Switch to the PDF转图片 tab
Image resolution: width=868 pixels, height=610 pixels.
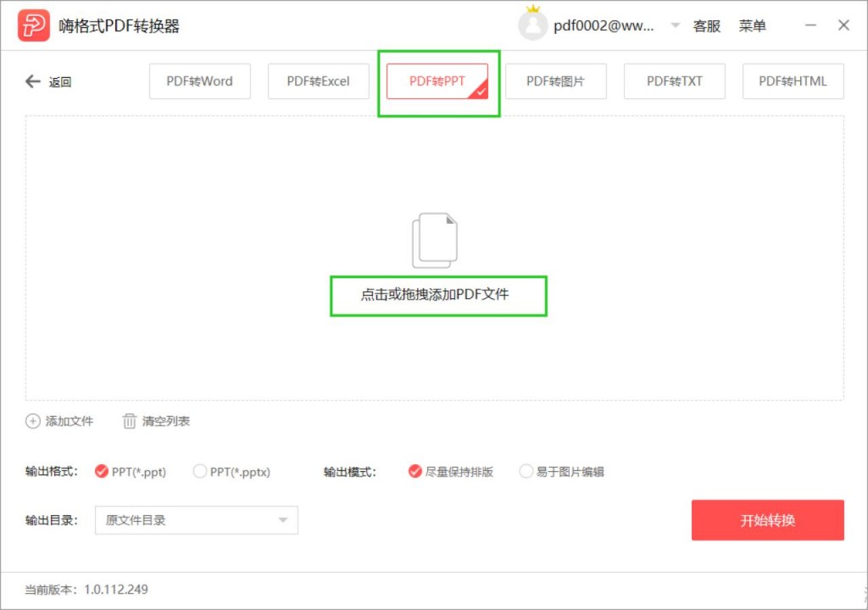(x=556, y=81)
